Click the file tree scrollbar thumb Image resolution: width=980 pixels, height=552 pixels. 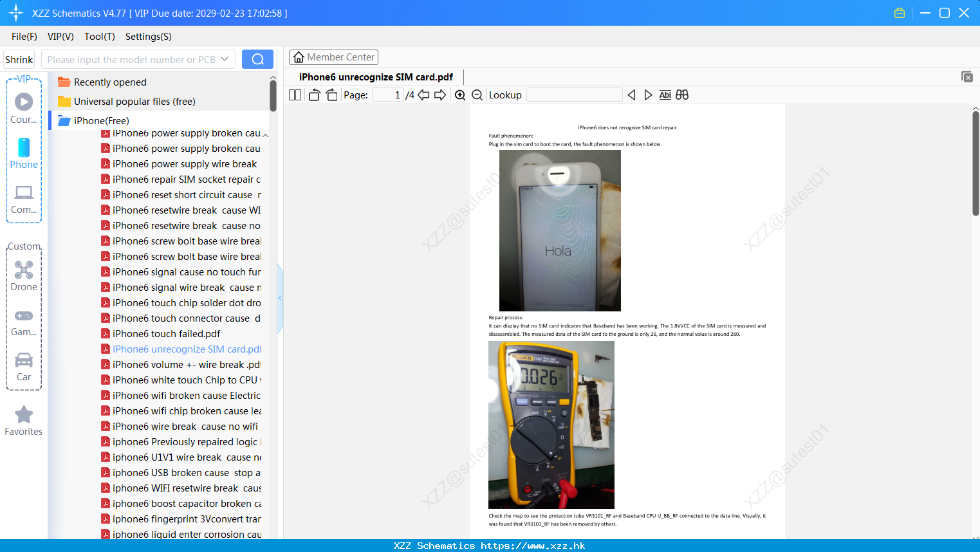tap(273, 95)
